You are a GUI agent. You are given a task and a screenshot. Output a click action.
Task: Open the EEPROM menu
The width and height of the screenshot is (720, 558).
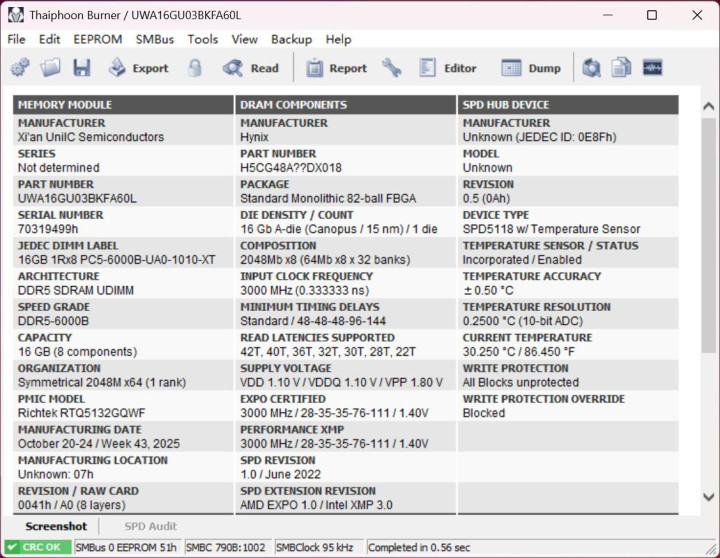(97, 39)
